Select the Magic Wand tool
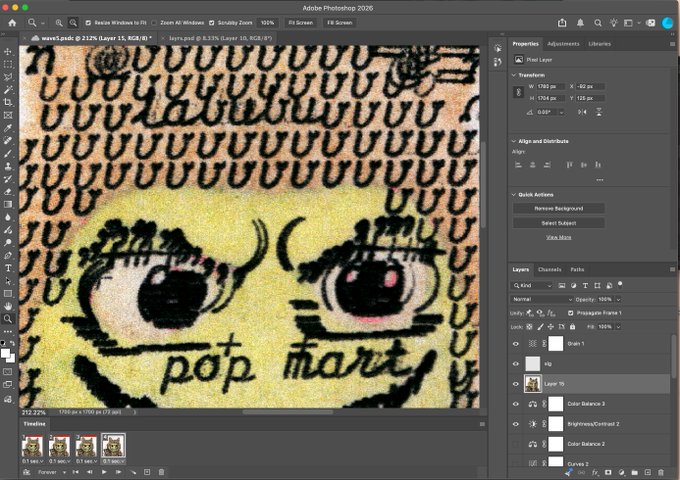680x480 pixels. [8, 90]
